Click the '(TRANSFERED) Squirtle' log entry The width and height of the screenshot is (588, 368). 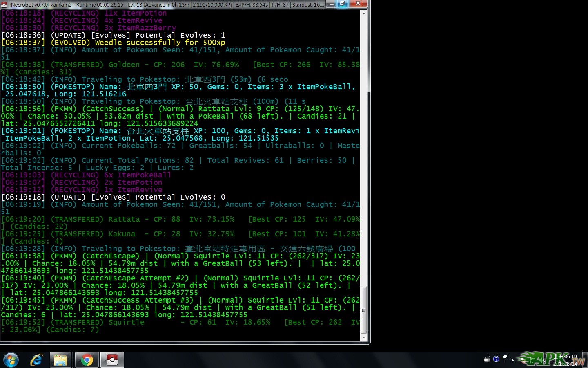click(x=180, y=326)
